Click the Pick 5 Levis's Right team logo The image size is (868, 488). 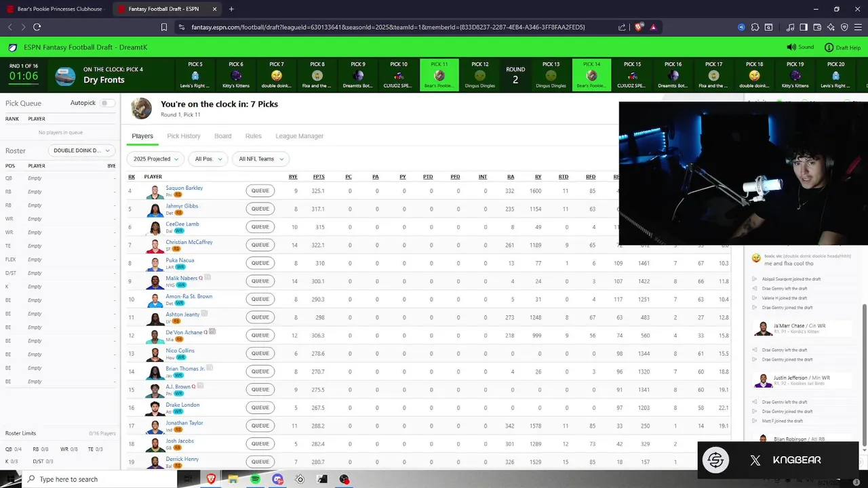coord(195,75)
